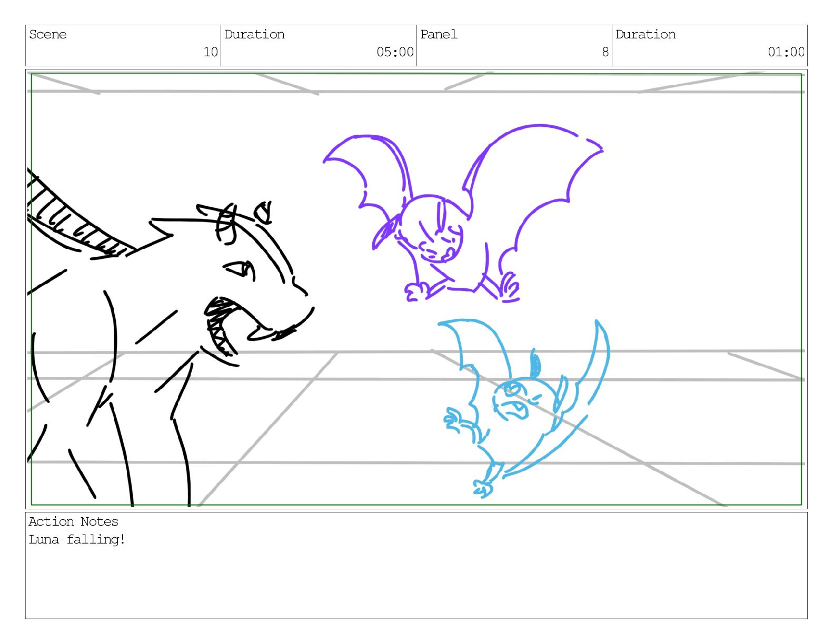The height and width of the screenshot is (644, 834).
Task: Click the "Action Notes" heading
Action: 73,521
